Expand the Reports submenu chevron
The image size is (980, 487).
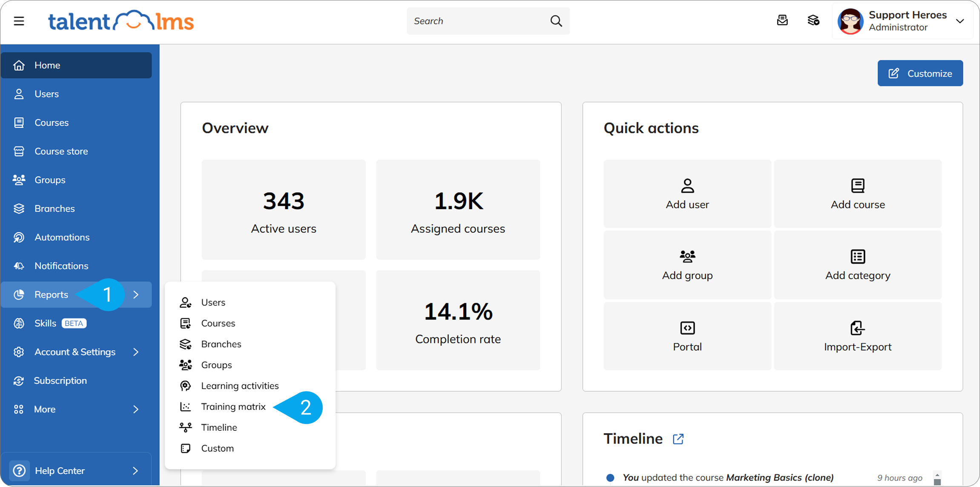point(136,294)
